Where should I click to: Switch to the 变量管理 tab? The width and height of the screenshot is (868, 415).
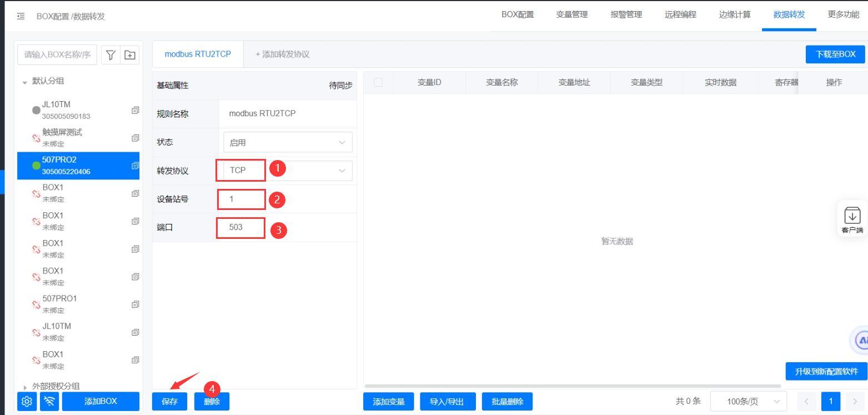tap(572, 15)
